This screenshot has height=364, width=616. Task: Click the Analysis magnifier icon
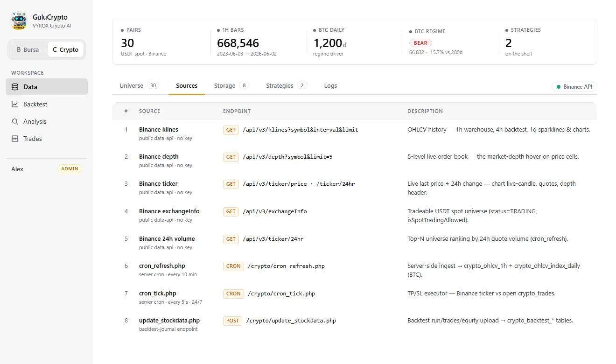15,121
